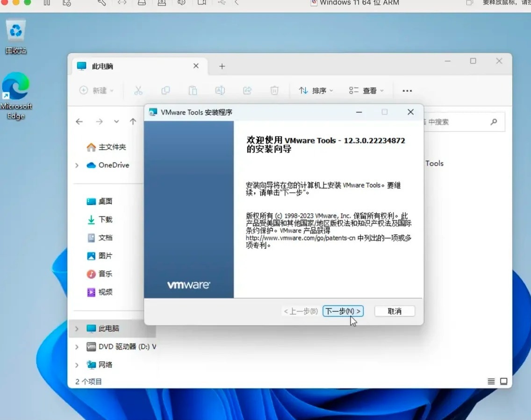The height and width of the screenshot is (420, 531).
Task: Expand the DVD 驱动器 (D:) node
Action: point(77,347)
